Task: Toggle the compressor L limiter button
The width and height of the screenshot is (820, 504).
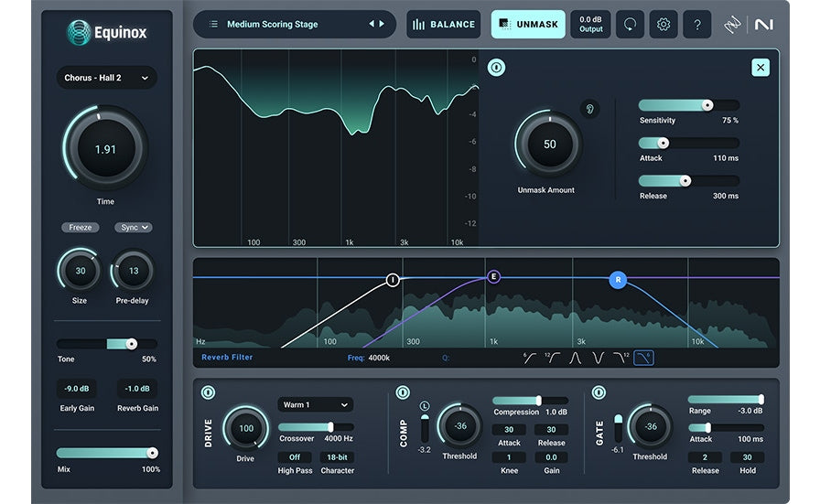Action: [x=425, y=406]
